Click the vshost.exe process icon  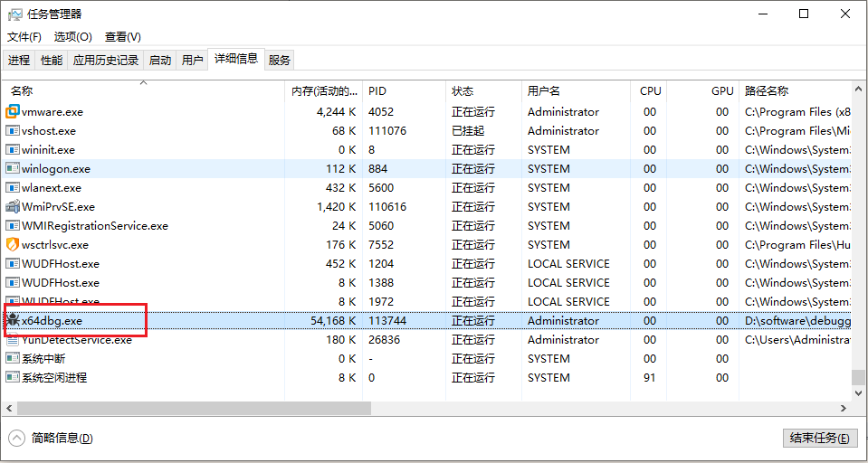click(x=13, y=131)
